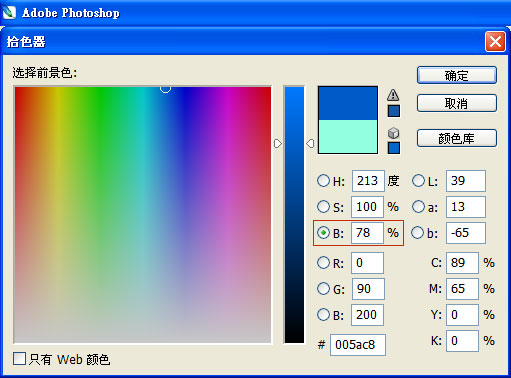The height and width of the screenshot is (378, 511).
Task: Click the previous color cyan preview swatch
Action: pyautogui.click(x=348, y=137)
